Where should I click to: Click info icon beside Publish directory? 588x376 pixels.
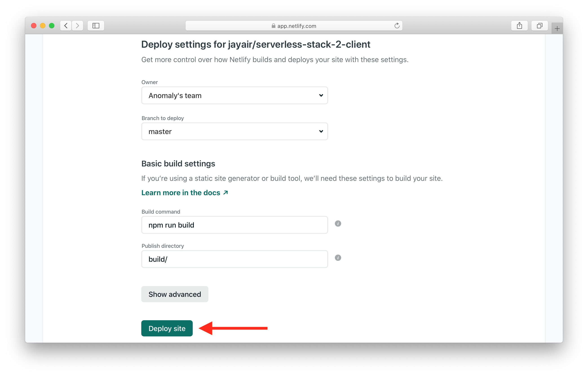click(338, 258)
